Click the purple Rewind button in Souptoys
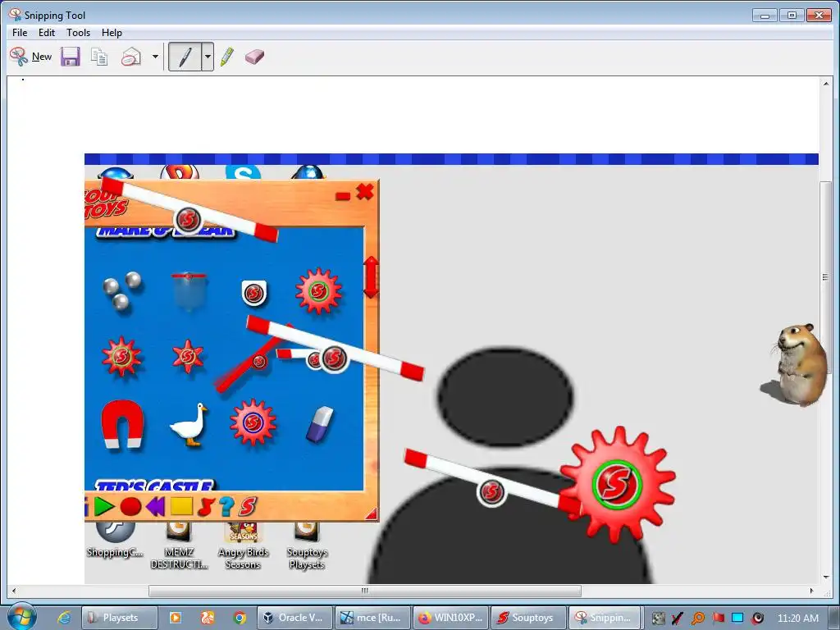 click(155, 506)
